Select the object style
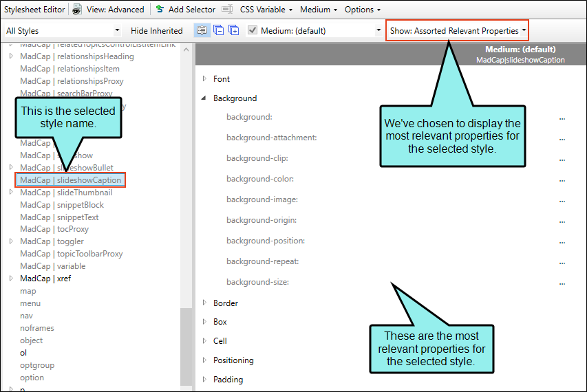This screenshot has width=587, height=392. pyautogui.click(x=32, y=340)
